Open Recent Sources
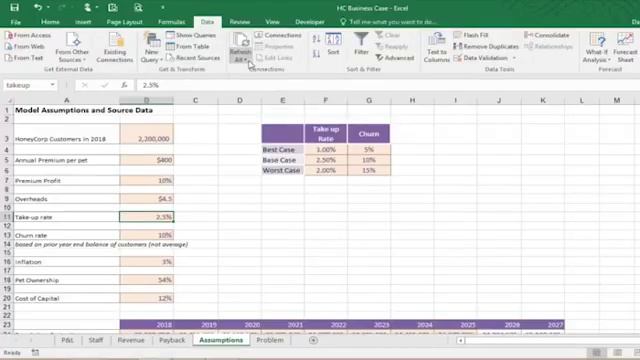This screenshot has width=640, height=360. tap(193, 58)
